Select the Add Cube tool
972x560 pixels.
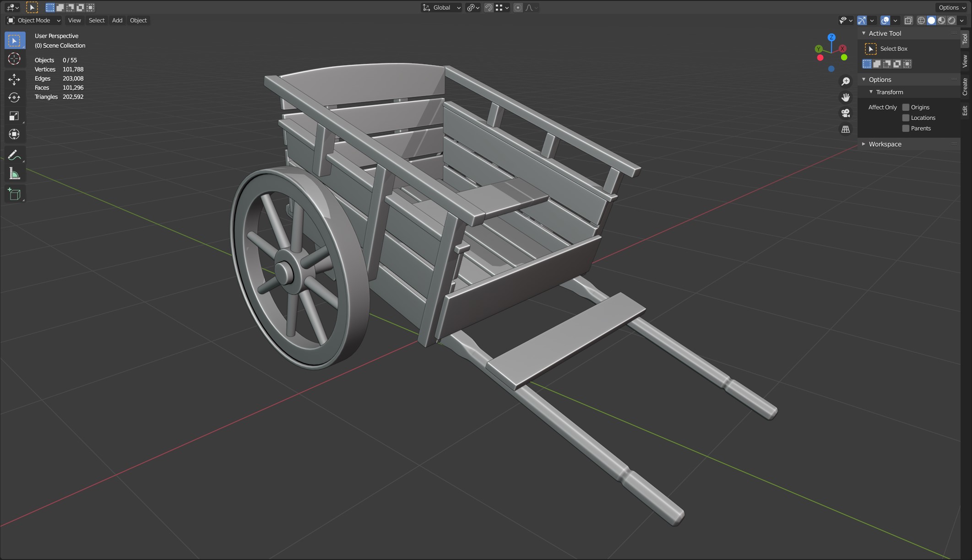click(14, 194)
